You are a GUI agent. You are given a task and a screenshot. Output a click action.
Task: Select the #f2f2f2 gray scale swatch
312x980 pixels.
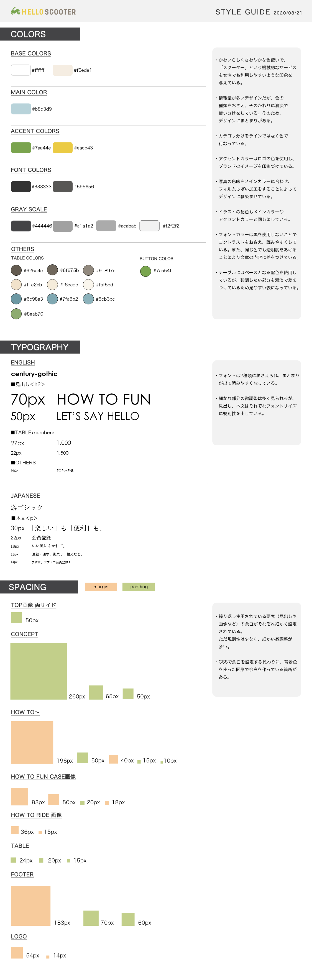point(149,226)
